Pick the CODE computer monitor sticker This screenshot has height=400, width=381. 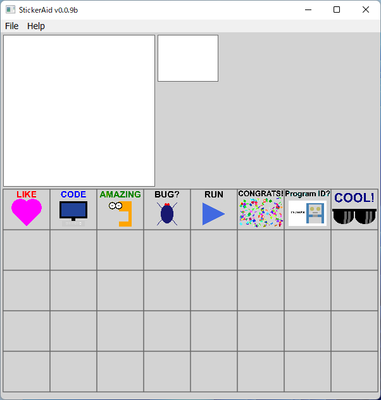coord(73,209)
